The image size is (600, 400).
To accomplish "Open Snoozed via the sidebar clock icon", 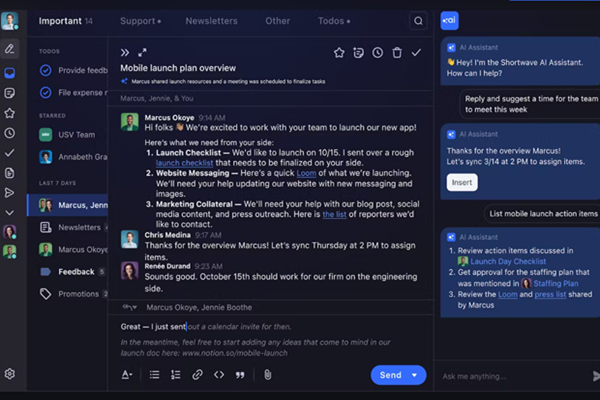I will pyautogui.click(x=10, y=133).
